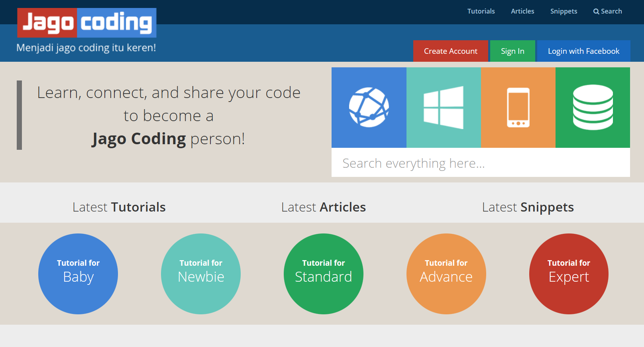Click the 'Menjadi jago coding itu keren!' tagline
Viewport: 644px width, 347px height.
[x=86, y=48]
